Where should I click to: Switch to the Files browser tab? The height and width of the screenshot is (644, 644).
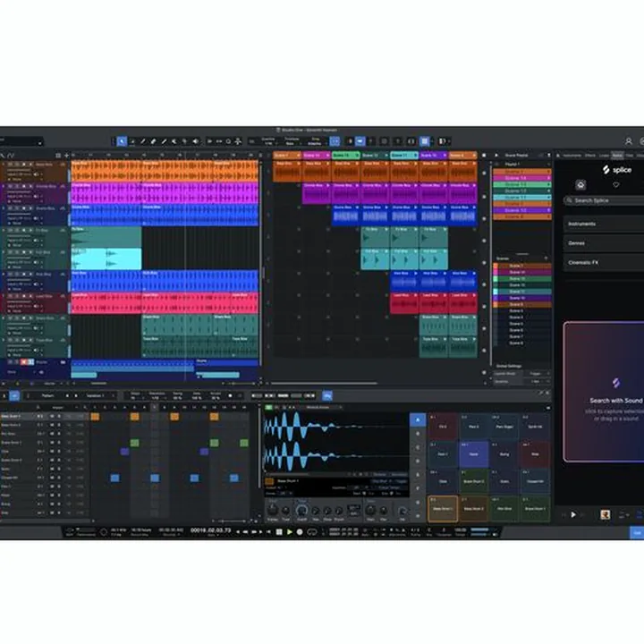[629, 156]
